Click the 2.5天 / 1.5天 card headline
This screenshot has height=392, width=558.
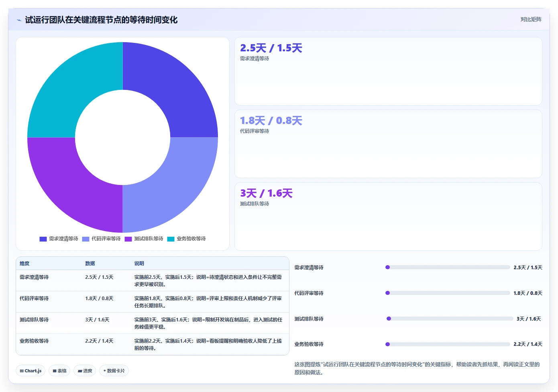coord(271,48)
